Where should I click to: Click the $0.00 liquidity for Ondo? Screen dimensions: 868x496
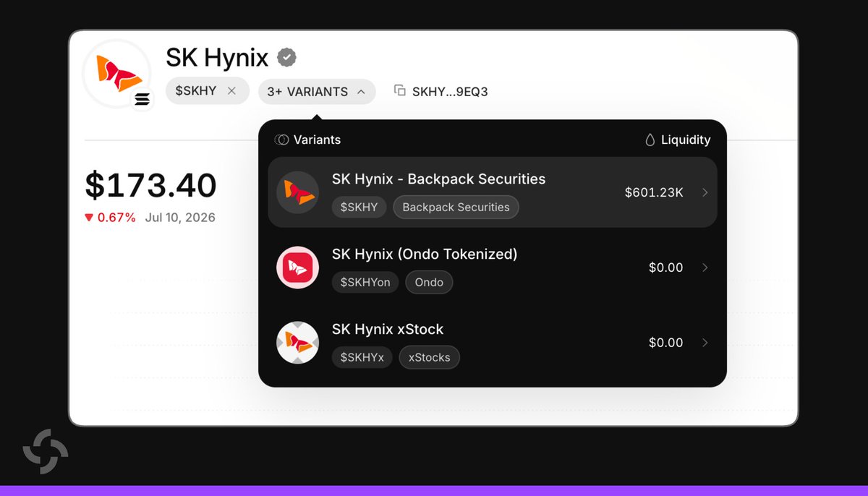665,268
